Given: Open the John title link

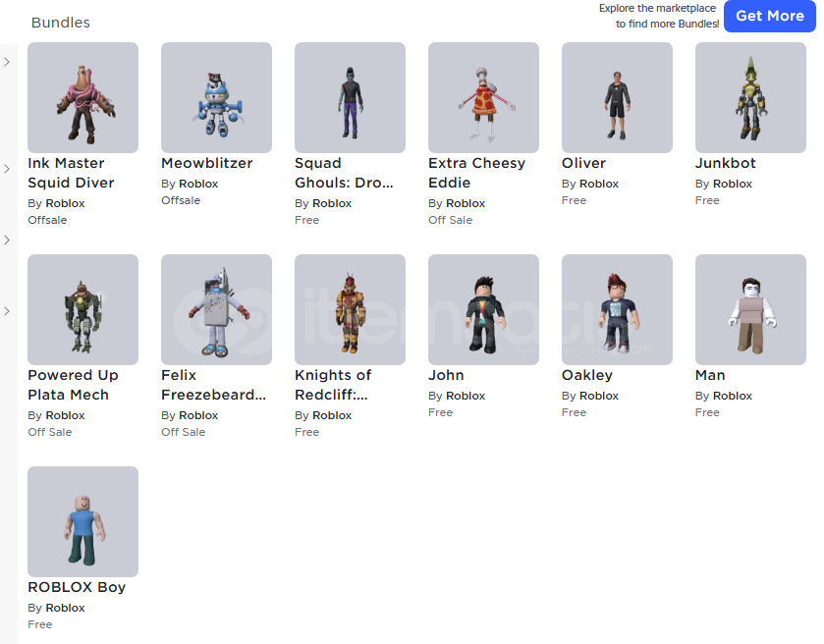Looking at the screenshot, I should [x=446, y=376].
